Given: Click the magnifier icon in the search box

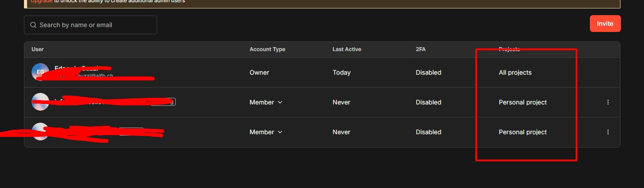Looking at the screenshot, I should click(x=33, y=25).
